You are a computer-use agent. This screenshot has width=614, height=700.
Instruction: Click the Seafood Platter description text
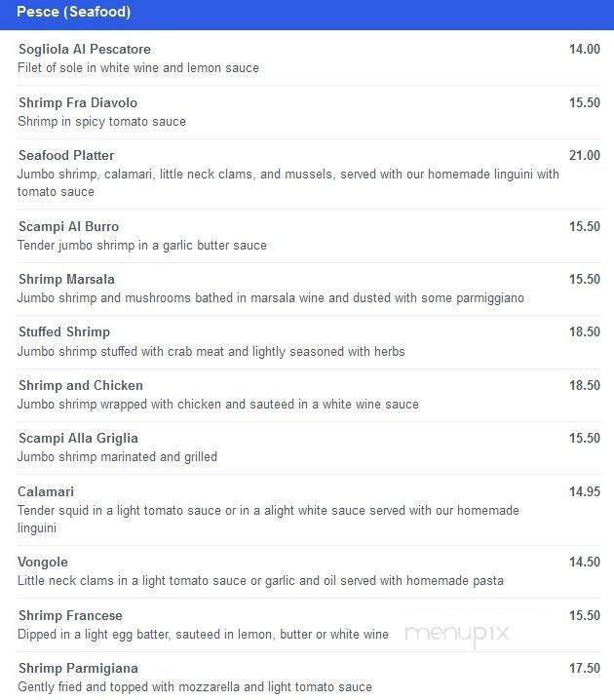pos(288,183)
